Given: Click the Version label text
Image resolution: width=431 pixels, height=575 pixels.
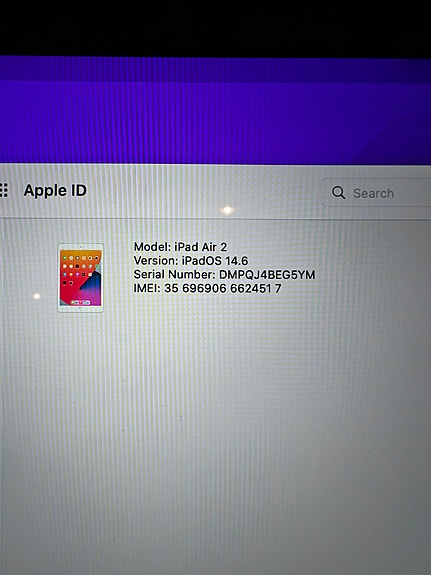Looking at the screenshot, I should click(x=156, y=260).
